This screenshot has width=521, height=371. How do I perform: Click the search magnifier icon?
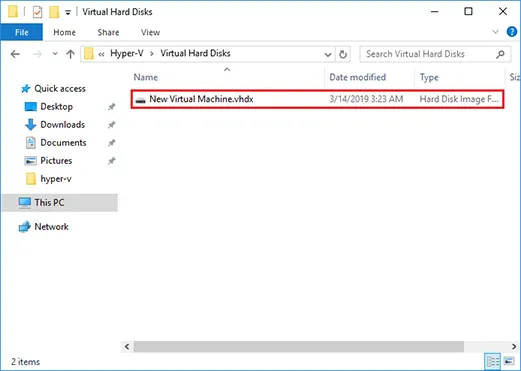[500, 54]
